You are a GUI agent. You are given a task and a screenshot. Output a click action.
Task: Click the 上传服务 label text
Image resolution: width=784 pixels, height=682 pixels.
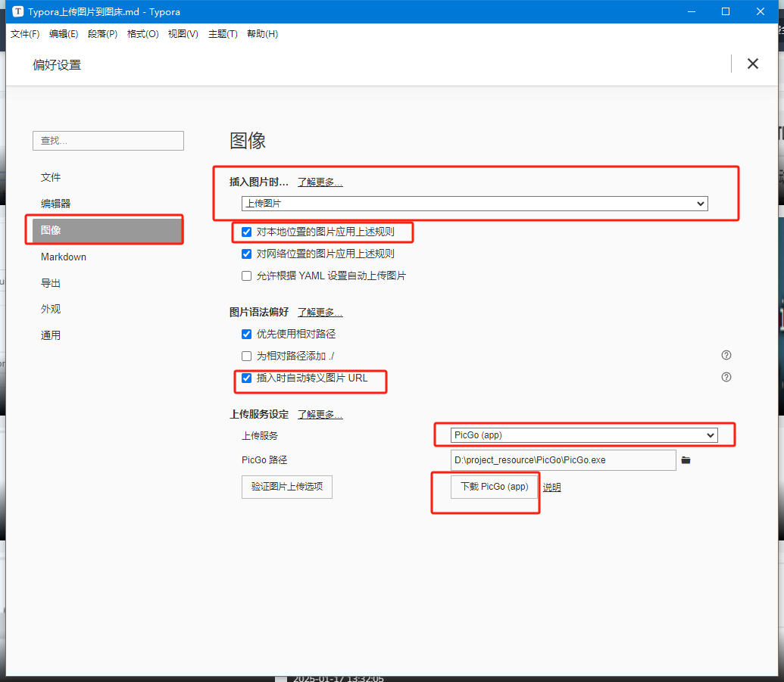point(260,436)
